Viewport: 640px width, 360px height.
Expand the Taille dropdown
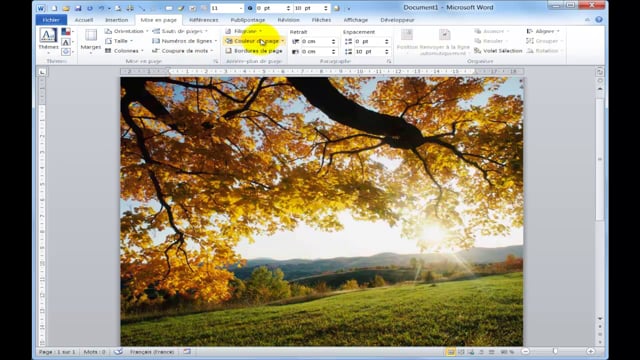(x=119, y=41)
